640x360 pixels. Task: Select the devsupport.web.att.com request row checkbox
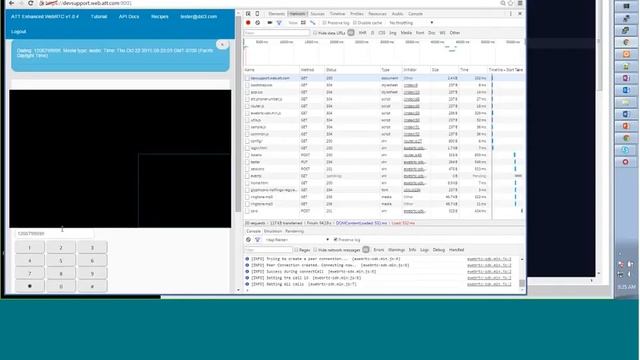coord(247,78)
